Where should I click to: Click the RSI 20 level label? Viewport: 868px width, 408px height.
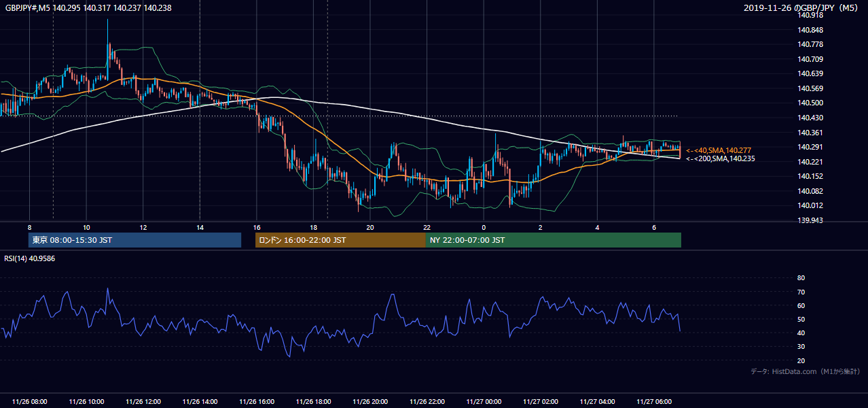click(801, 360)
